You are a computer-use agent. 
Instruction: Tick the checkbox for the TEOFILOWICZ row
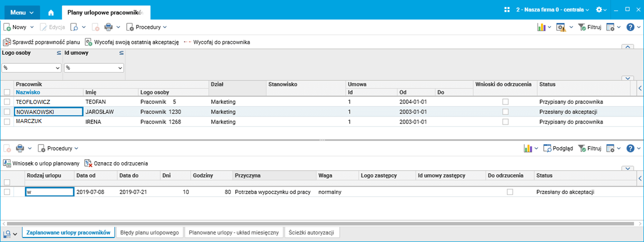(x=7, y=101)
